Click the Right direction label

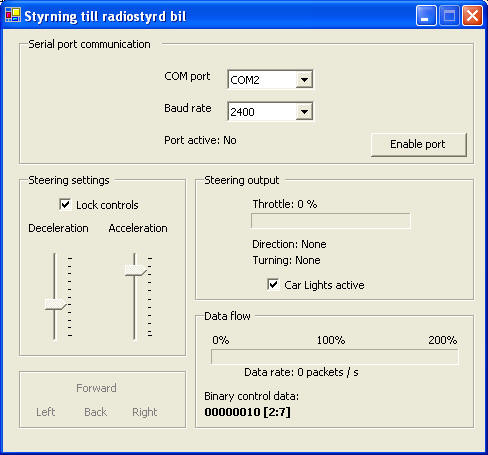[x=145, y=412]
